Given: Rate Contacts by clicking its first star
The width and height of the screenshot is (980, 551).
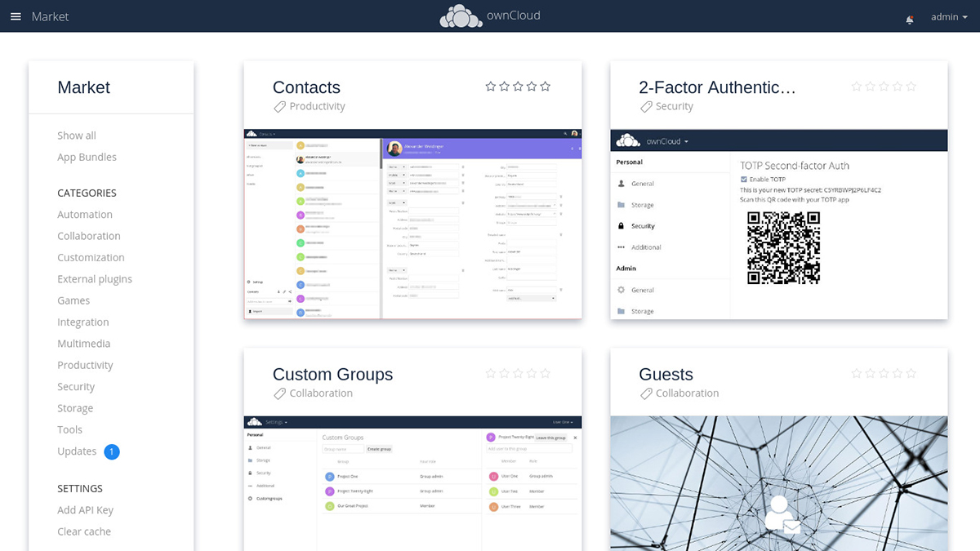Looking at the screenshot, I should 491,85.
